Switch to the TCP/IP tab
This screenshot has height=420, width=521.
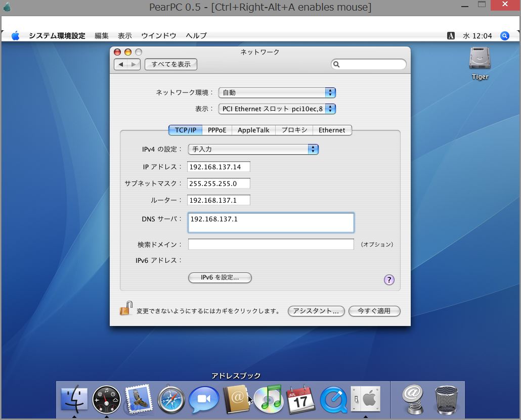tap(186, 130)
